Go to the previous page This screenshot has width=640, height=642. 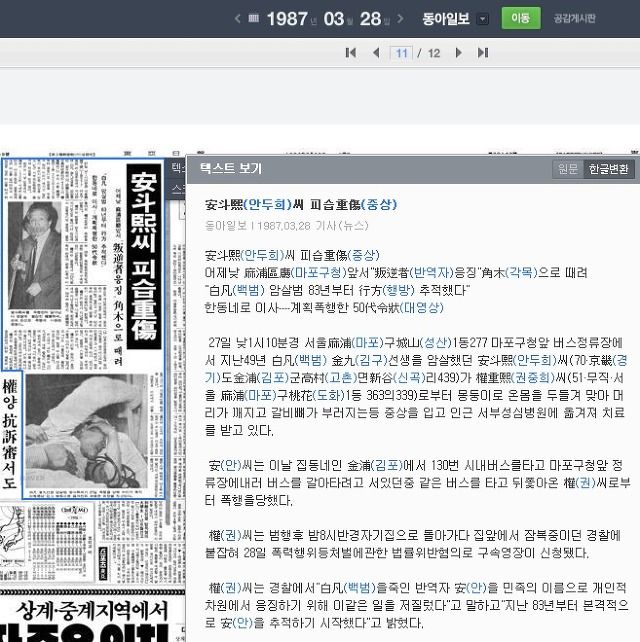coord(376,53)
